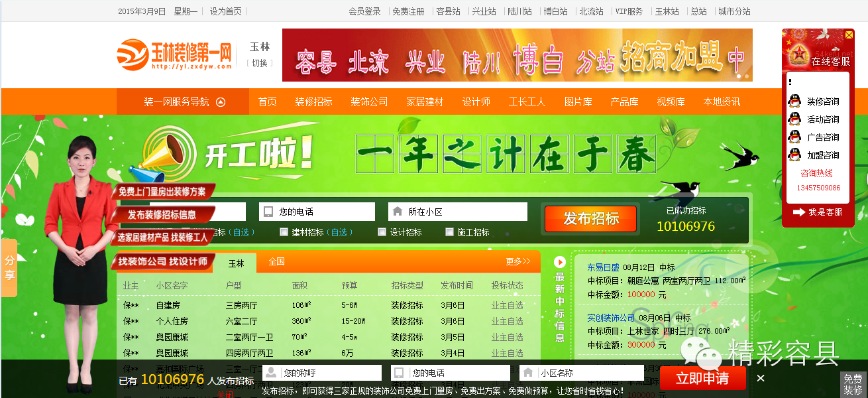Open 设计师 in navigation bar
The image size is (868, 398).
coord(476,102)
